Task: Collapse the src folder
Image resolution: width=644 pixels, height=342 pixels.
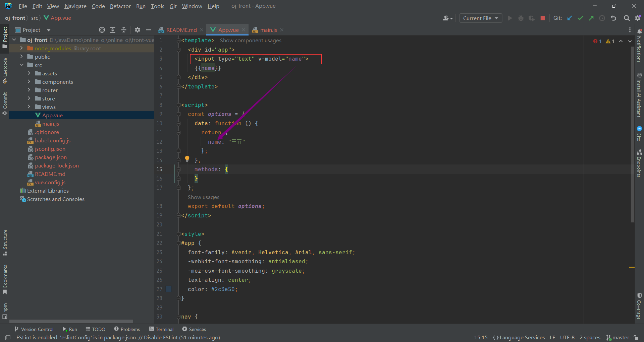Action: point(21,65)
